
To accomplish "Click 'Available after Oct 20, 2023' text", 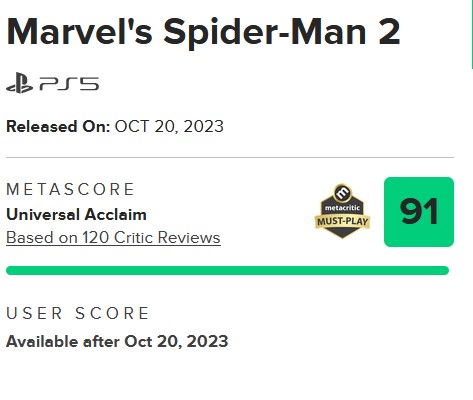I will pyautogui.click(x=117, y=342).
